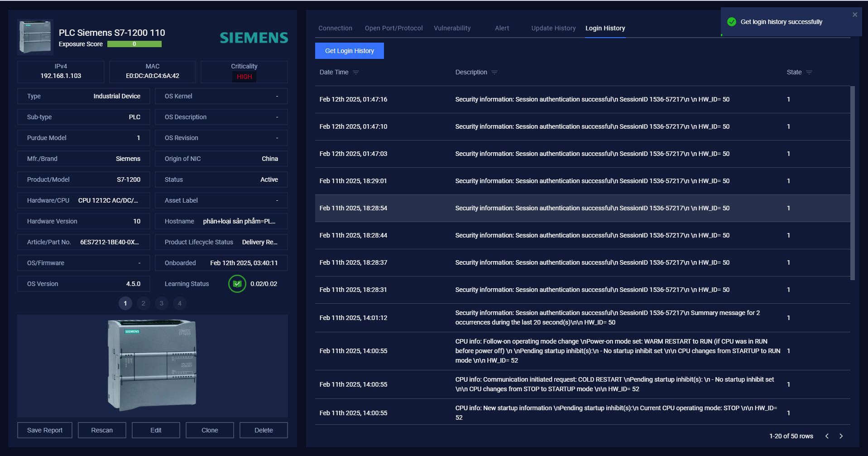The height and width of the screenshot is (456, 868).
Task: Click the Origin of NIC value China
Action: pos(270,159)
